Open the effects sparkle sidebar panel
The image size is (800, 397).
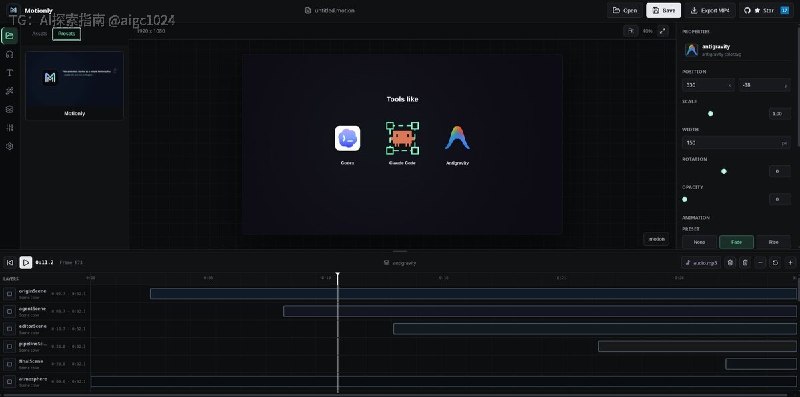click(10, 91)
